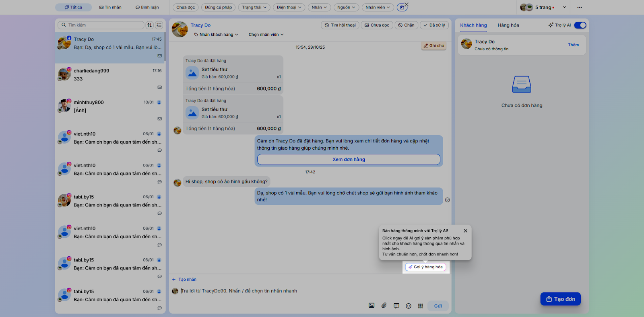644x317 pixels.
Task: Click the more options ellipsis icon
Action: (579, 7)
